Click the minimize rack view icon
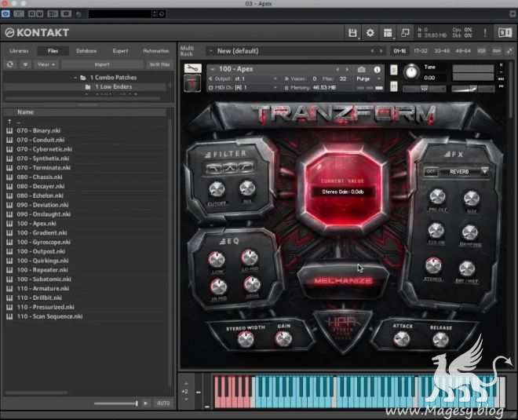 point(405,33)
